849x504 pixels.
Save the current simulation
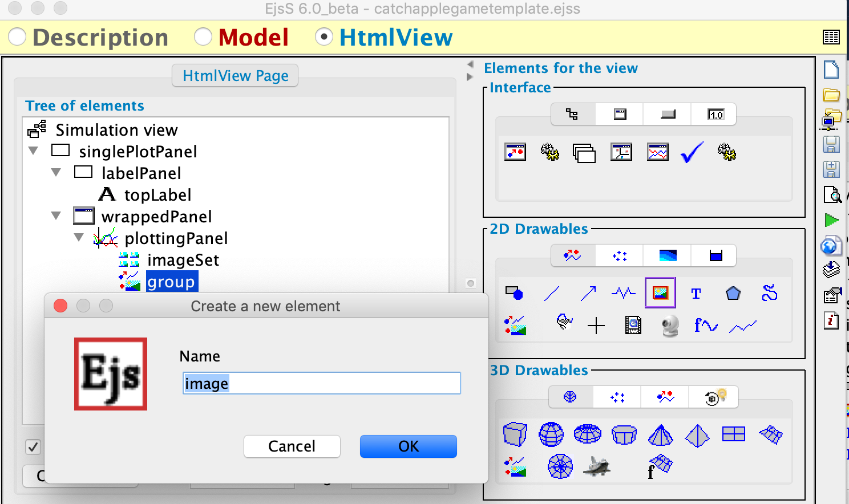(x=831, y=144)
